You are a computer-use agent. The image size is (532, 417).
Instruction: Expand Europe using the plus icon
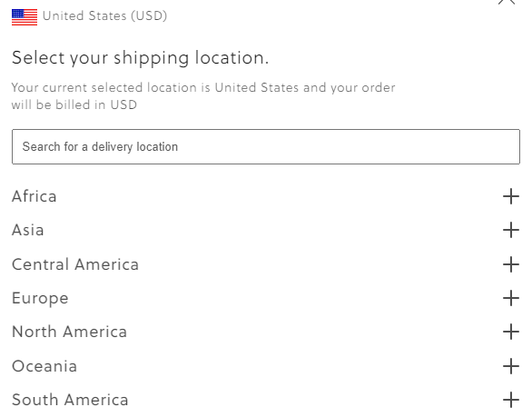511,298
